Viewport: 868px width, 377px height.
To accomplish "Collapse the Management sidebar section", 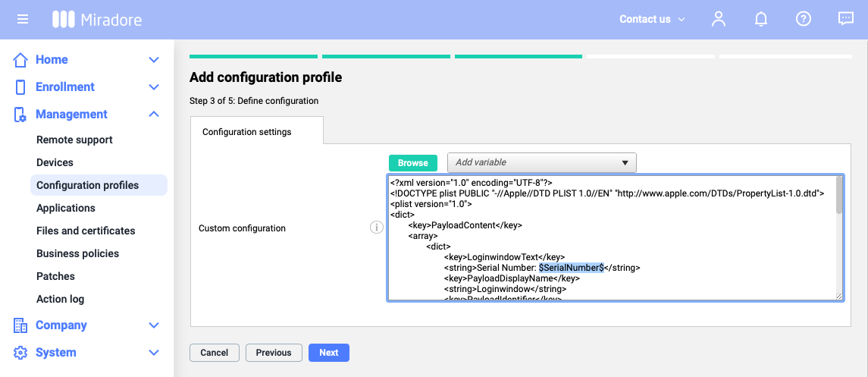I will click(154, 115).
